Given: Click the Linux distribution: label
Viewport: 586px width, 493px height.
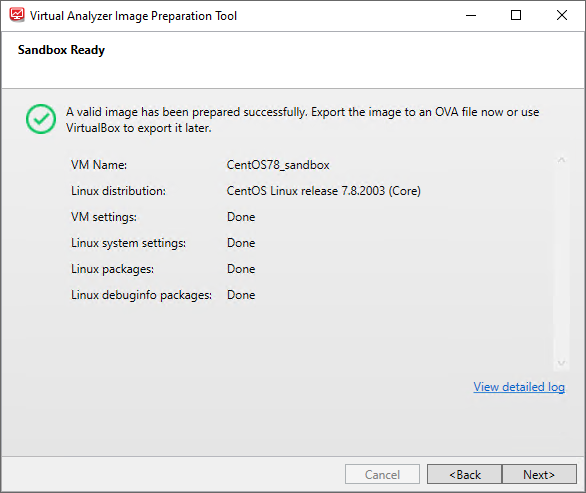Looking at the screenshot, I should tap(118, 191).
